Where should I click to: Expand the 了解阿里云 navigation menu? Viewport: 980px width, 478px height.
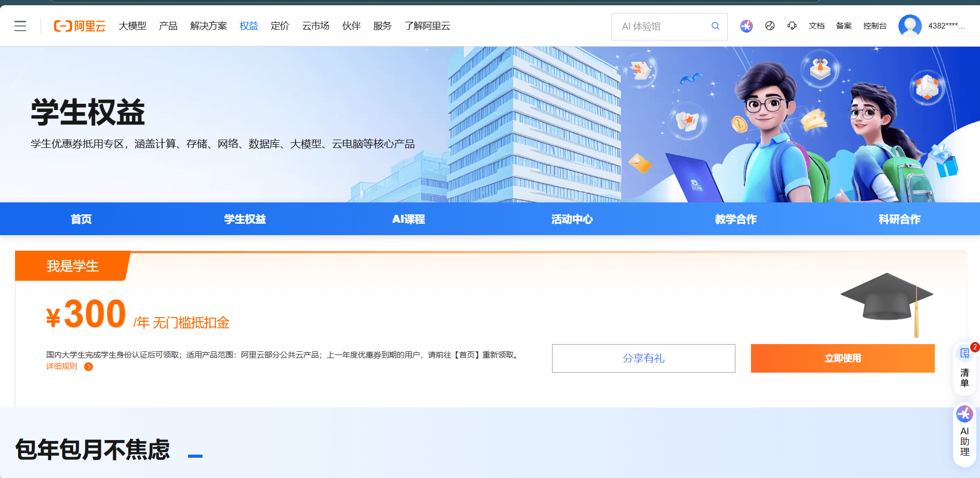tap(427, 26)
